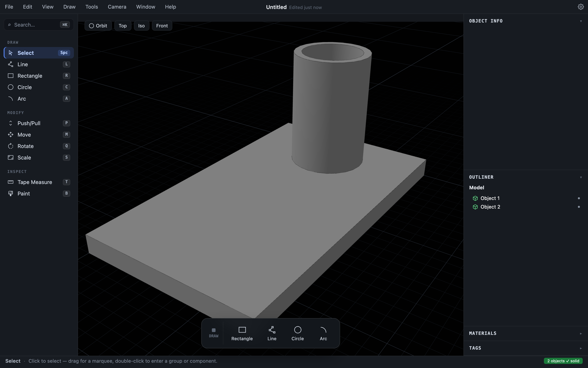The width and height of the screenshot is (588, 368).
Task: Open the Tools menu
Action: tap(92, 7)
